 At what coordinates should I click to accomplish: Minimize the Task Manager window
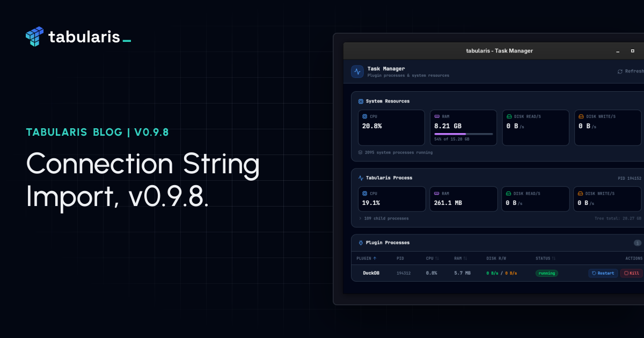point(618,51)
